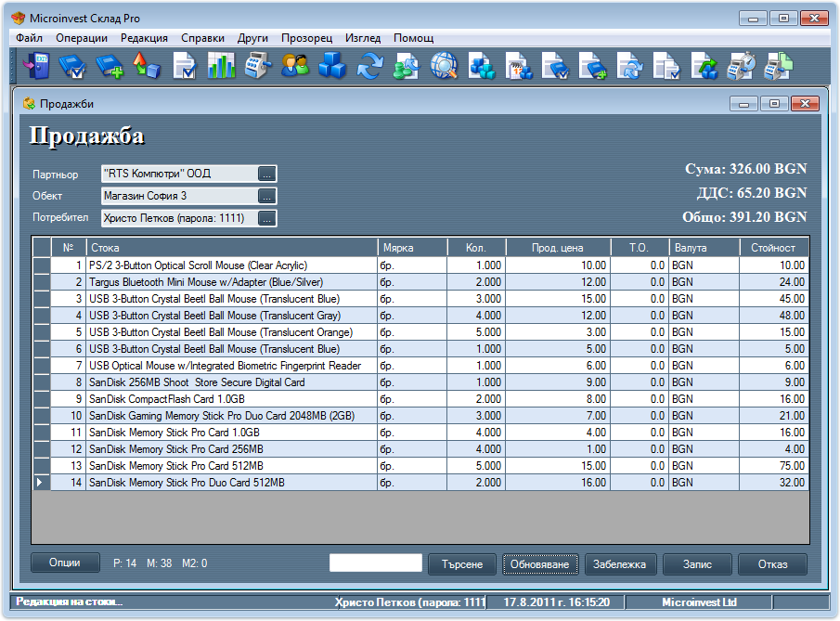840x621 pixels.
Task: Click value 75.00 in Стойност column
Action: 773,466
